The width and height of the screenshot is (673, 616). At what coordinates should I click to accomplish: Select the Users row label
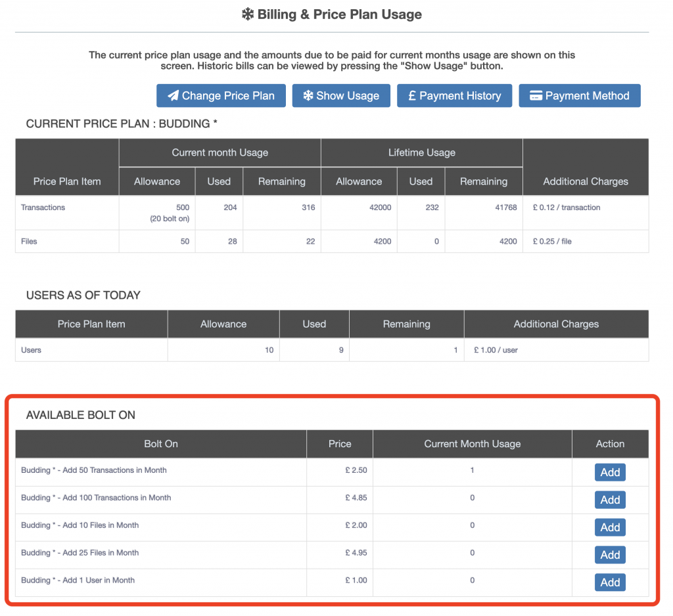[31, 350]
